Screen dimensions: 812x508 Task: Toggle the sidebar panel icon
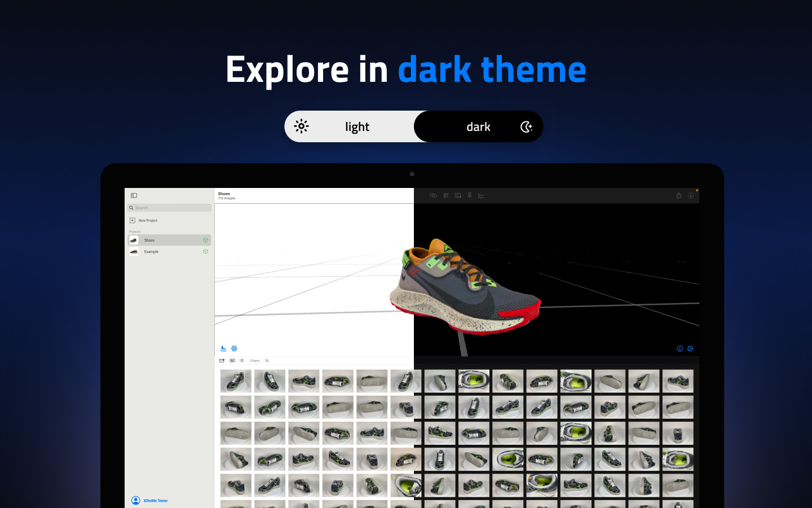point(134,195)
